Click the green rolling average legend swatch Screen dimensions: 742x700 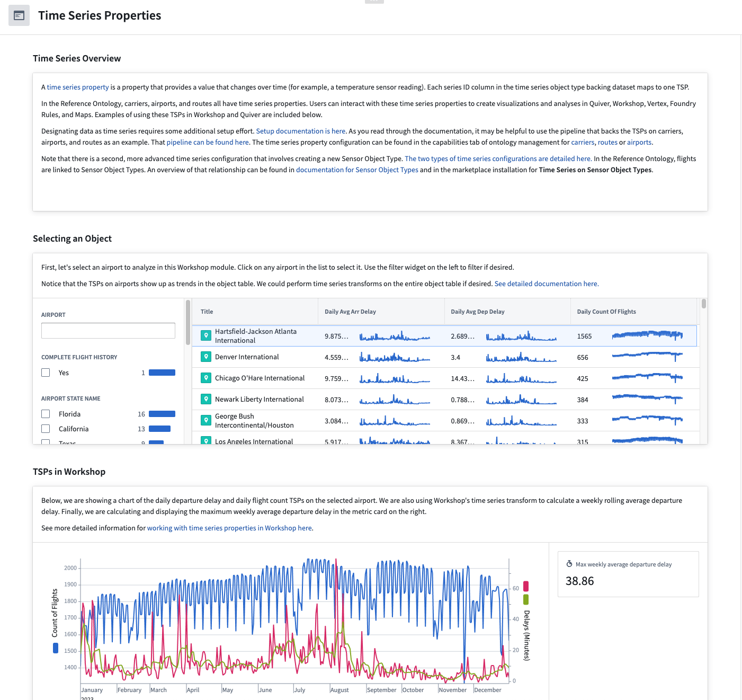coord(526,599)
